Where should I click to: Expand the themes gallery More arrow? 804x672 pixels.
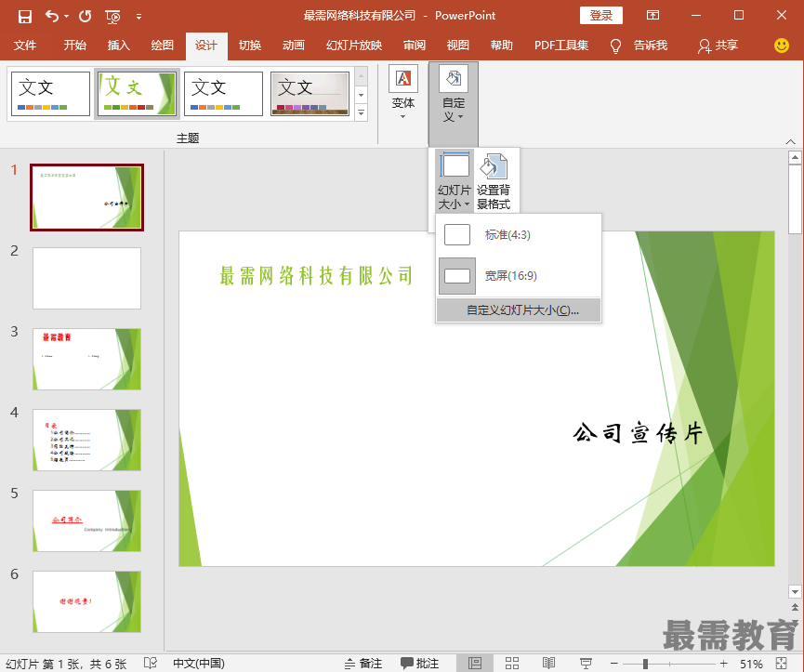[361, 112]
